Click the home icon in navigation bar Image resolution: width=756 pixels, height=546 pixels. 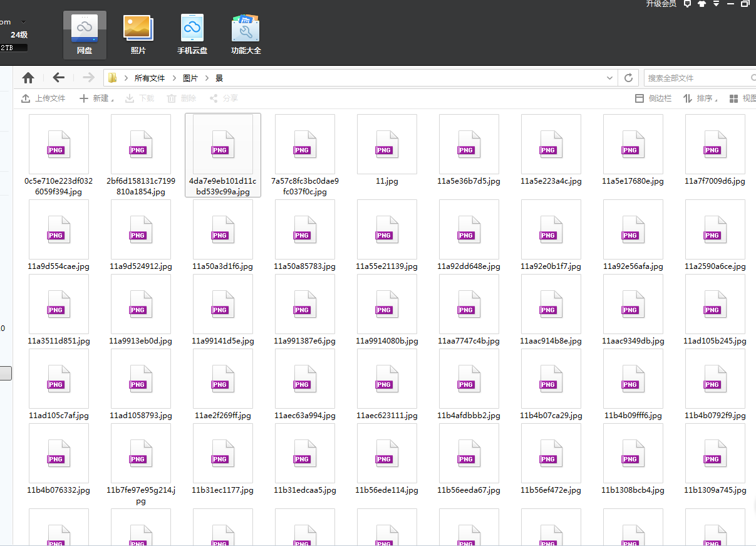(28, 78)
